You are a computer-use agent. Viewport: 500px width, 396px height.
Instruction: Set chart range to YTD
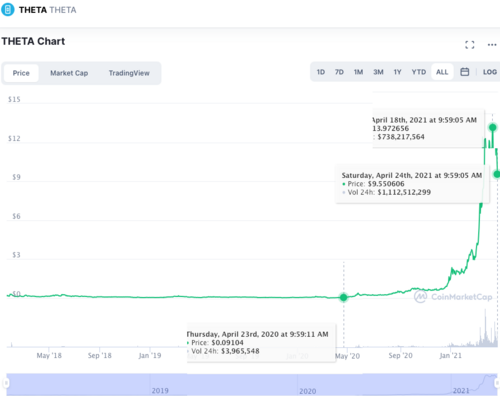(x=419, y=72)
